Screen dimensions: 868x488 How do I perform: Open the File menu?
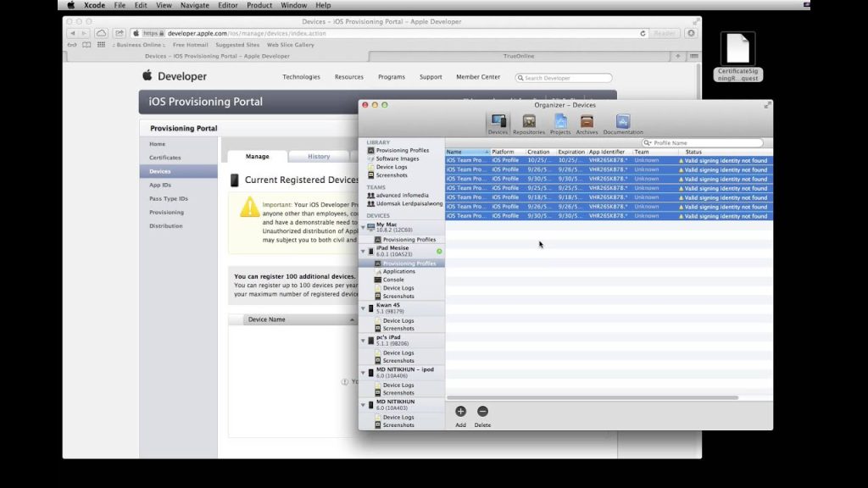[120, 5]
